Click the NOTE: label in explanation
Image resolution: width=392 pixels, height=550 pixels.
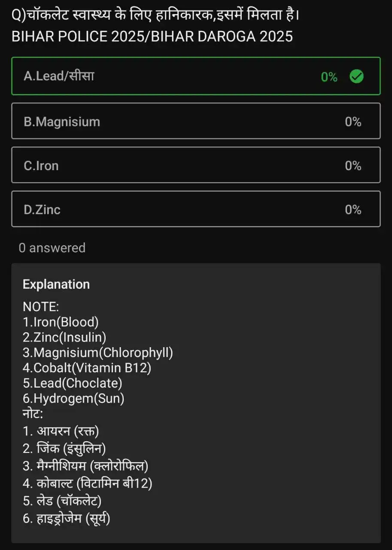click(40, 307)
